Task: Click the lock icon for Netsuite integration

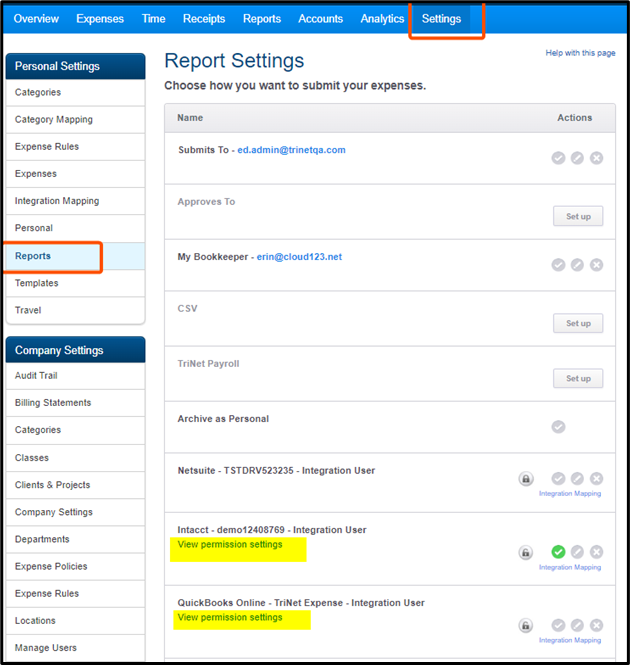Action: [x=526, y=479]
